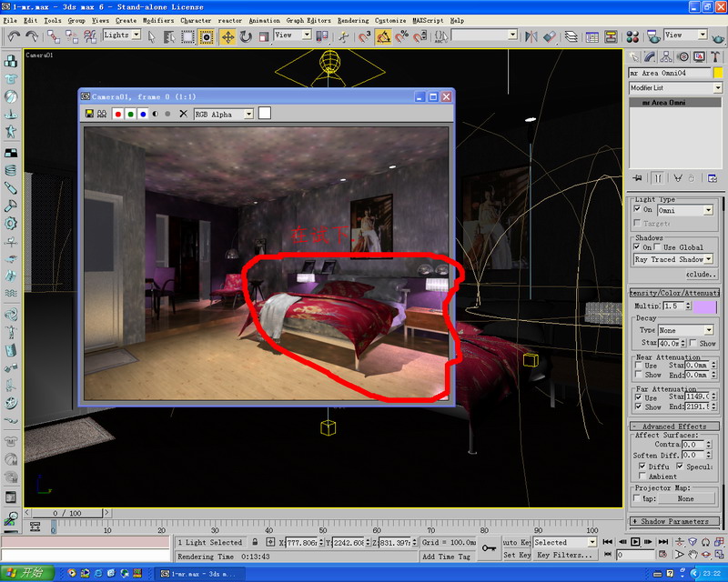The height and width of the screenshot is (582, 728).
Task: Switch to the Motion command panel tab
Action: (x=682, y=57)
